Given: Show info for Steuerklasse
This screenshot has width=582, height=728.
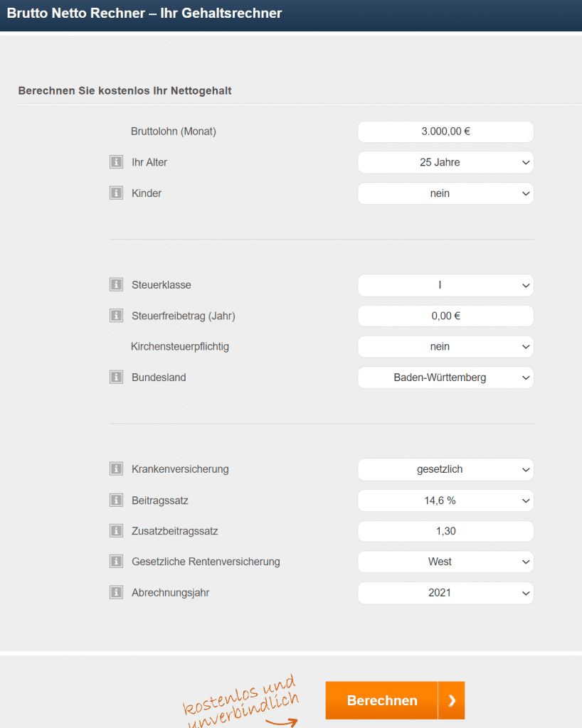Looking at the screenshot, I should tap(116, 285).
